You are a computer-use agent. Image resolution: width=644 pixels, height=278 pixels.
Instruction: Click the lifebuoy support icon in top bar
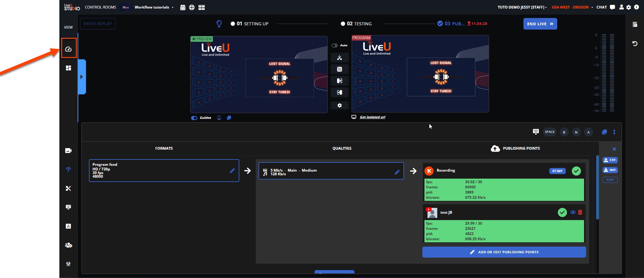(x=192, y=7)
